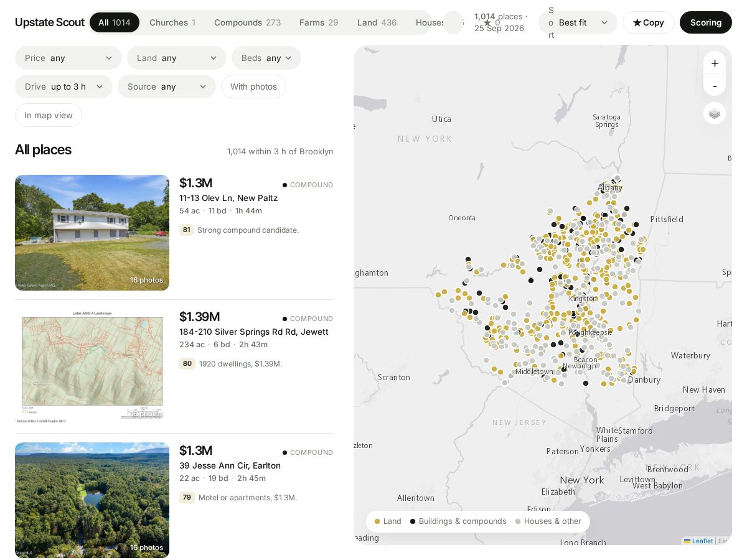
Task: Open the Scoring panel
Action: tap(706, 22)
